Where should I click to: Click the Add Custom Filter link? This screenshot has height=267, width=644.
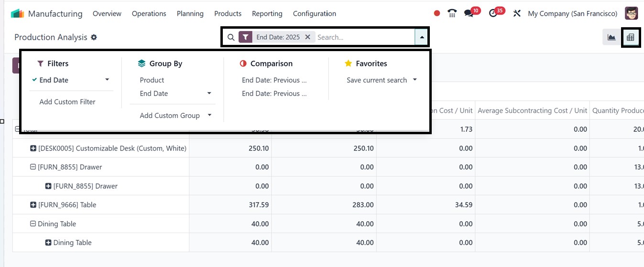(67, 102)
